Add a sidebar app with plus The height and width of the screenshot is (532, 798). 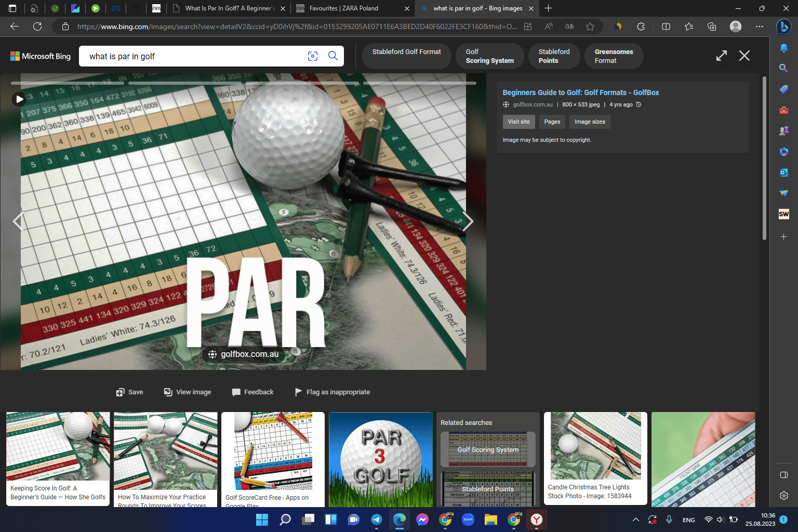(x=784, y=236)
